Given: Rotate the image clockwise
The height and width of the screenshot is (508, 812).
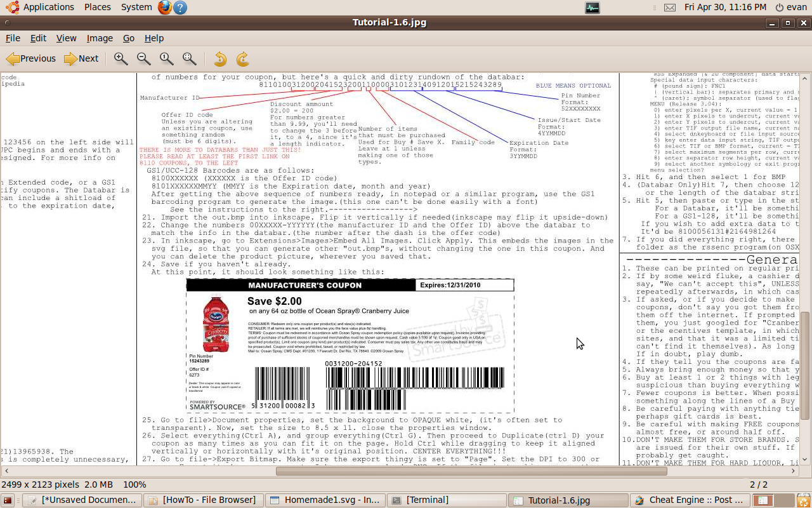Looking at the screenshot, I should tap(242, 58).
